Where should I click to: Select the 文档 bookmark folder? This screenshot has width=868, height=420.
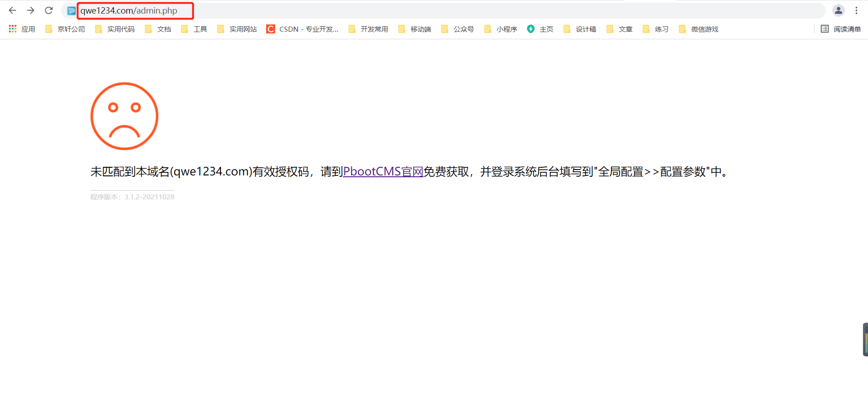point(157,29)
